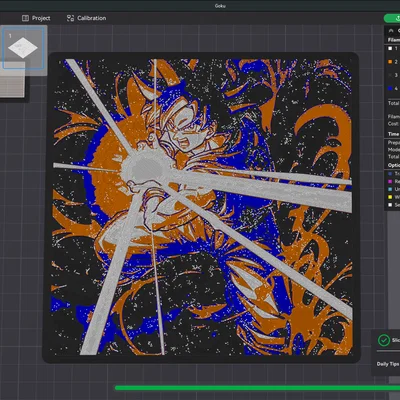Toggle the magenta retract option swatch
The height and width of the screenshot is (400, 400).
[x=390, y=182]
